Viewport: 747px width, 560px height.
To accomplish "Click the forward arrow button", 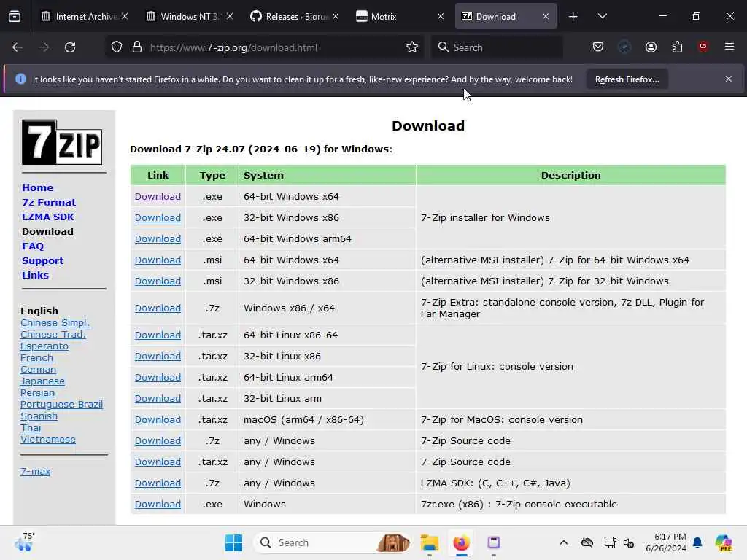I will (x=43, y=47).
